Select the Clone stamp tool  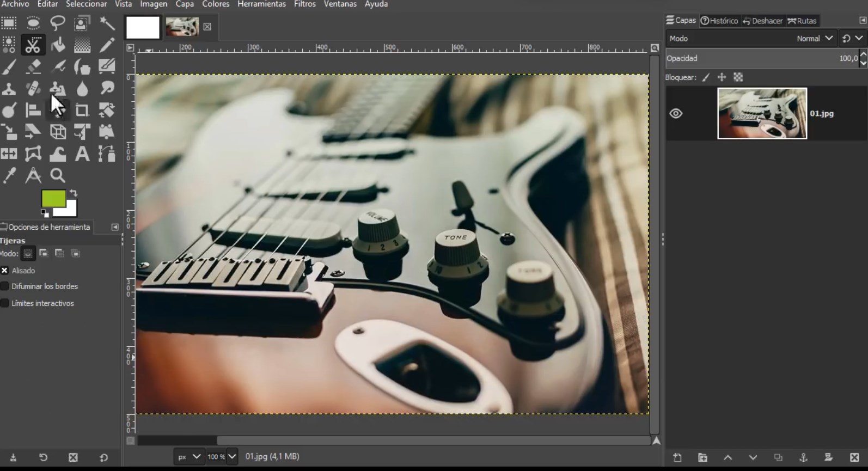(x=9, y=88)
